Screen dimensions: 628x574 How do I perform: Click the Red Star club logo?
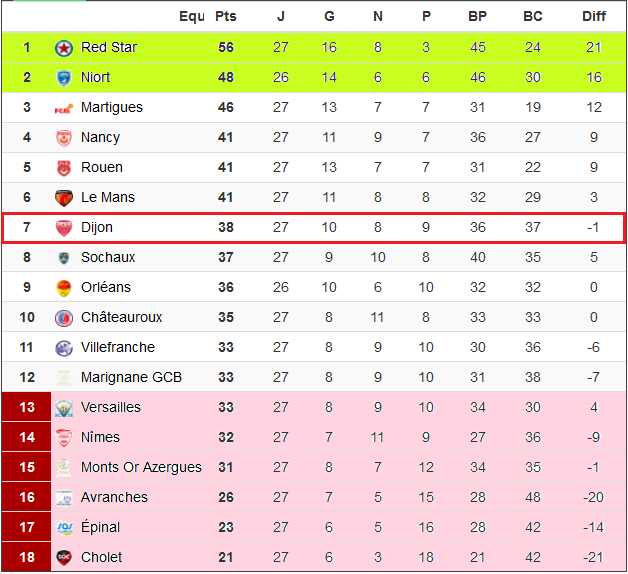pos(64,47)
